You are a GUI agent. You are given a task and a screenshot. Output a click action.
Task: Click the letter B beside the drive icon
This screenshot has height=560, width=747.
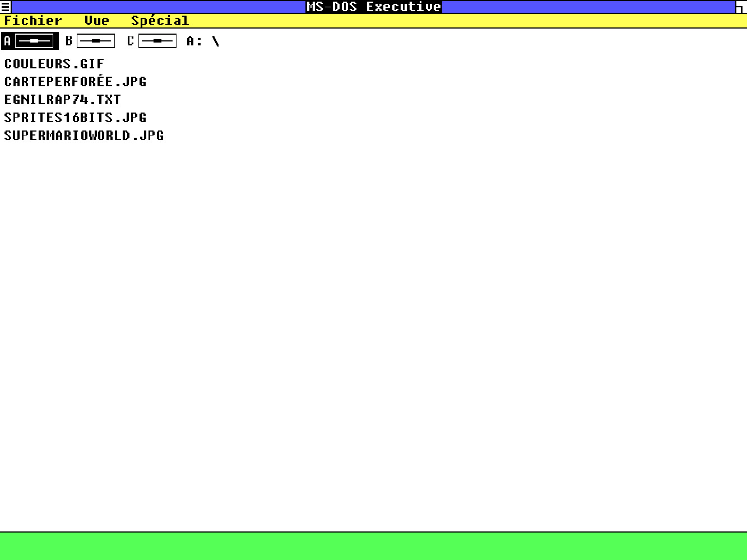(69, 41)
